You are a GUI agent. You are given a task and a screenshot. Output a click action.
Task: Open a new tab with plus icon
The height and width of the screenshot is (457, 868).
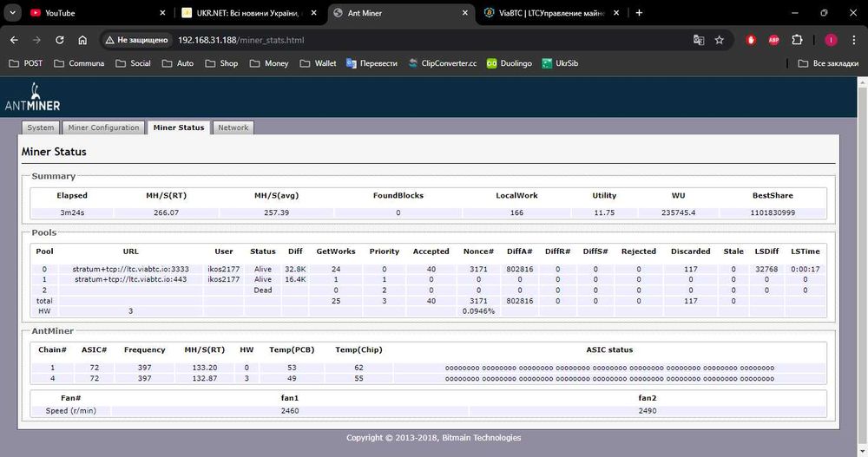(x=640, y=13)
